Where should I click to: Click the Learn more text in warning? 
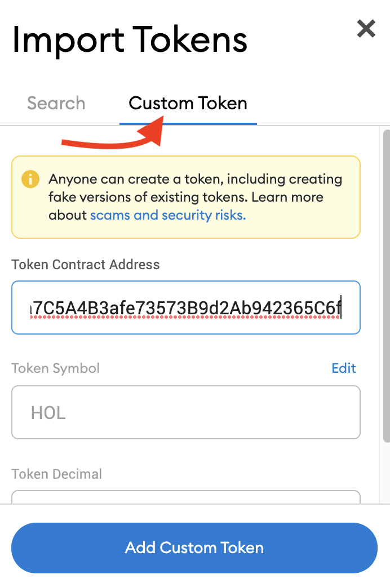click(x=287, y=198)
